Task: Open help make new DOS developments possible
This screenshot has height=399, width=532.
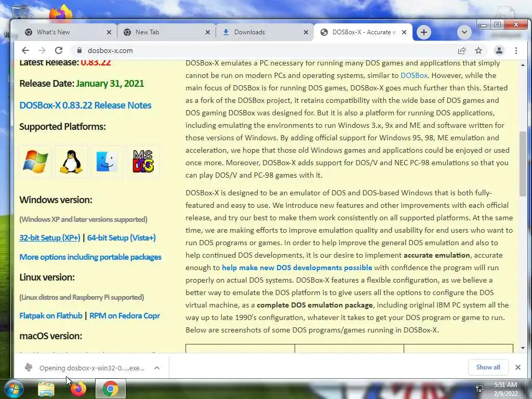Action: pos(297,268)
